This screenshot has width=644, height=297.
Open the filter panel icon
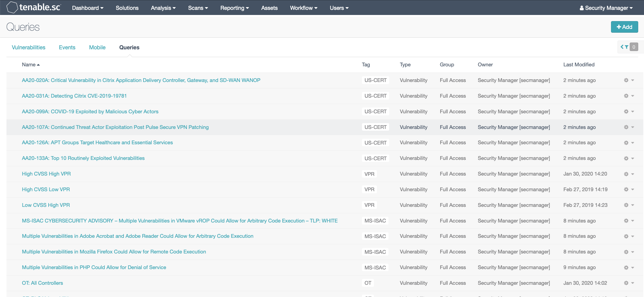click(x=624, y=47)
